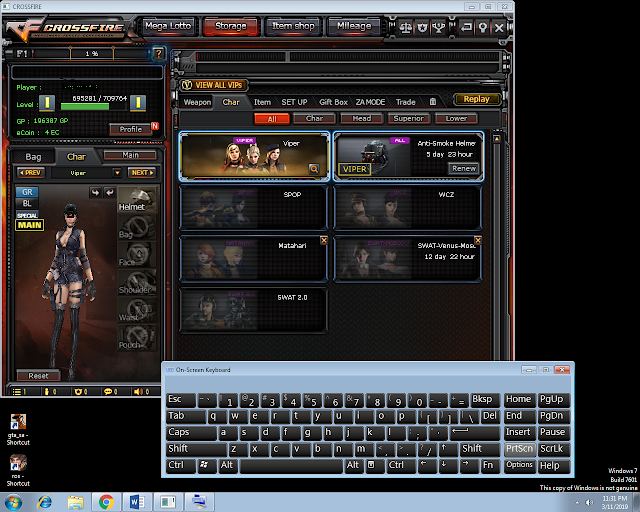Select the Bag equipment slot
640x512 pixels.
point(138,227)
